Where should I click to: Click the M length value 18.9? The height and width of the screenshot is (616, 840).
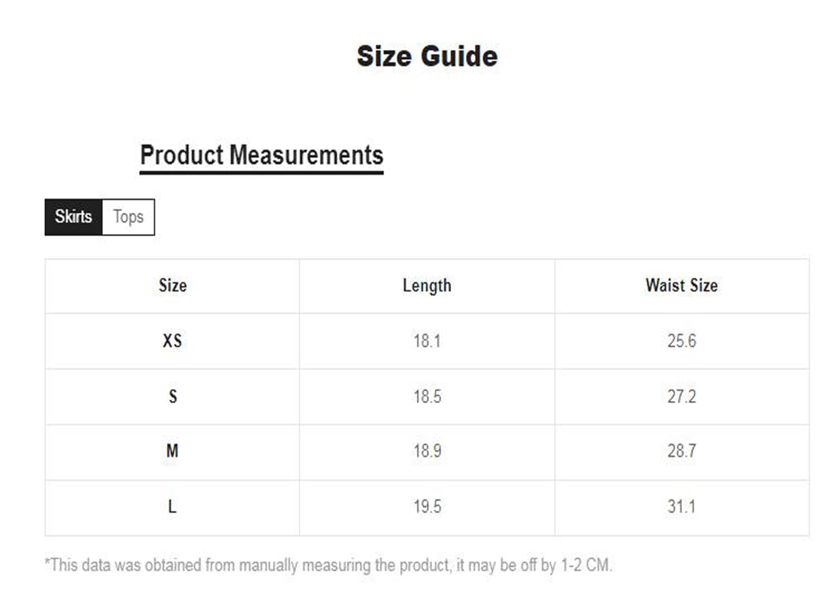point(427,451)
